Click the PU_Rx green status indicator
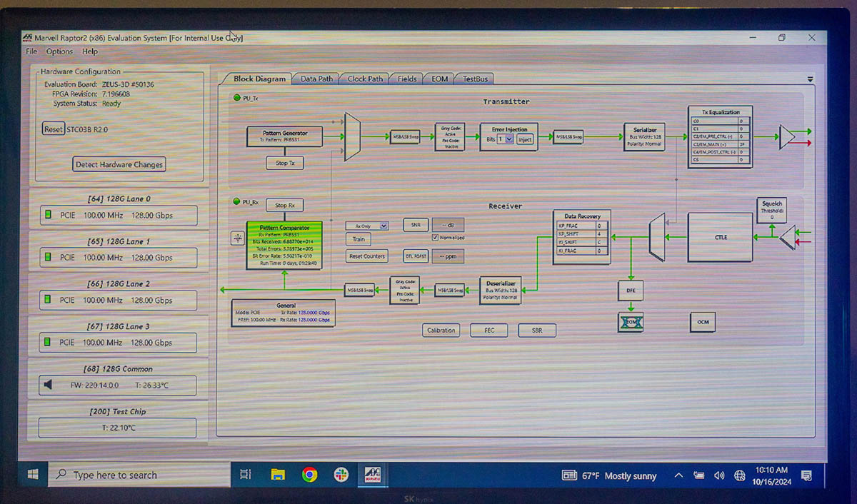 [236, 202]
